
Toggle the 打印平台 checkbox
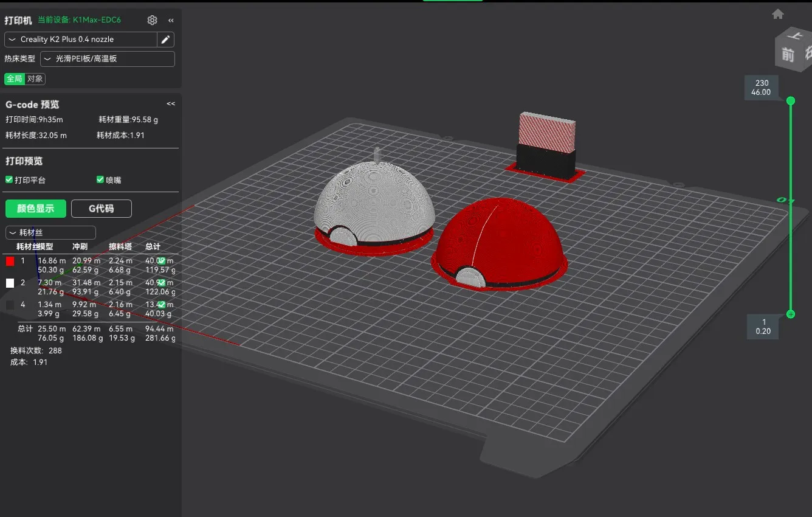pos(9,180)
